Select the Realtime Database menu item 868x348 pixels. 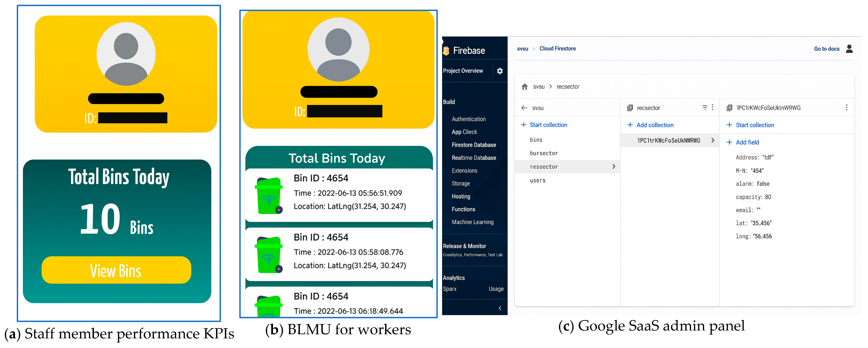tap(473, 158)
